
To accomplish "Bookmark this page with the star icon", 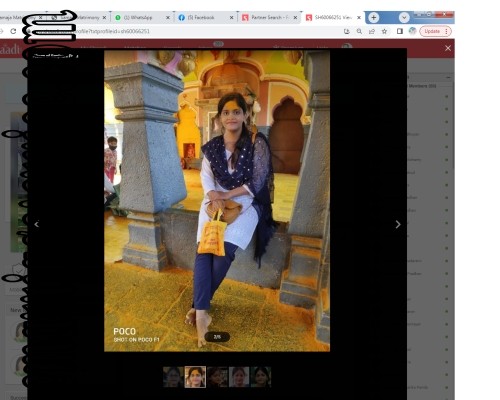I will [384, 31].
